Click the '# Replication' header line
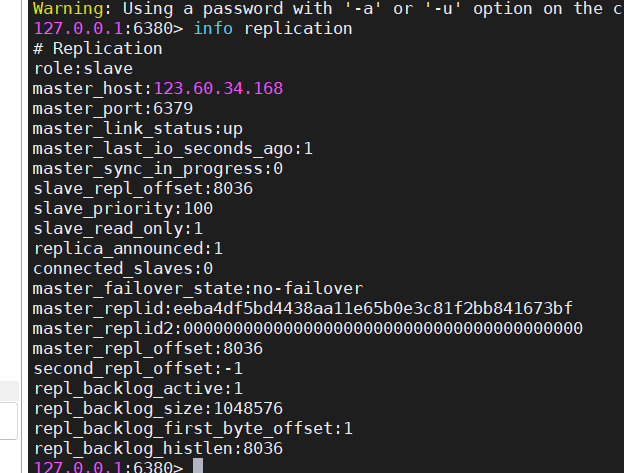Screen dimensions: 624x473 click(98, 49)
